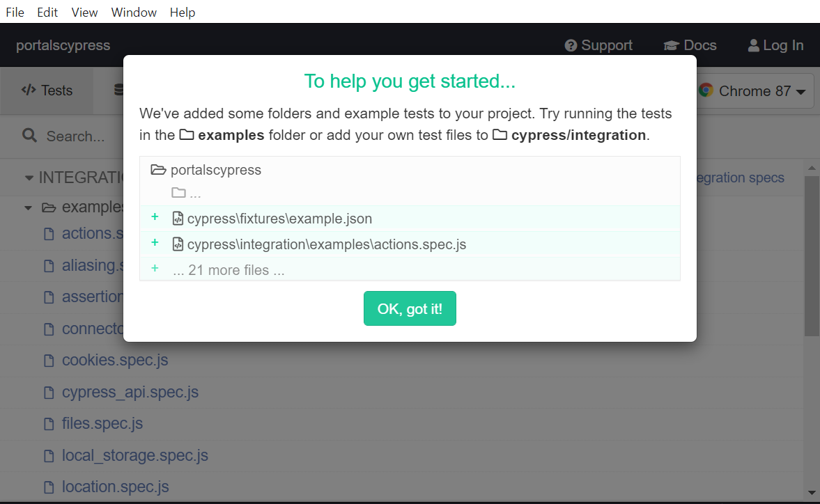820x504 pixels.
Task: Expand the 21 more files row
Action: 410,269
